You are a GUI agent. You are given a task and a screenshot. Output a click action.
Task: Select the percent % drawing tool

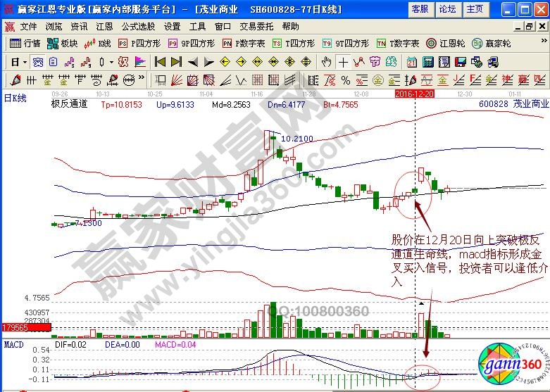[346, 80]
